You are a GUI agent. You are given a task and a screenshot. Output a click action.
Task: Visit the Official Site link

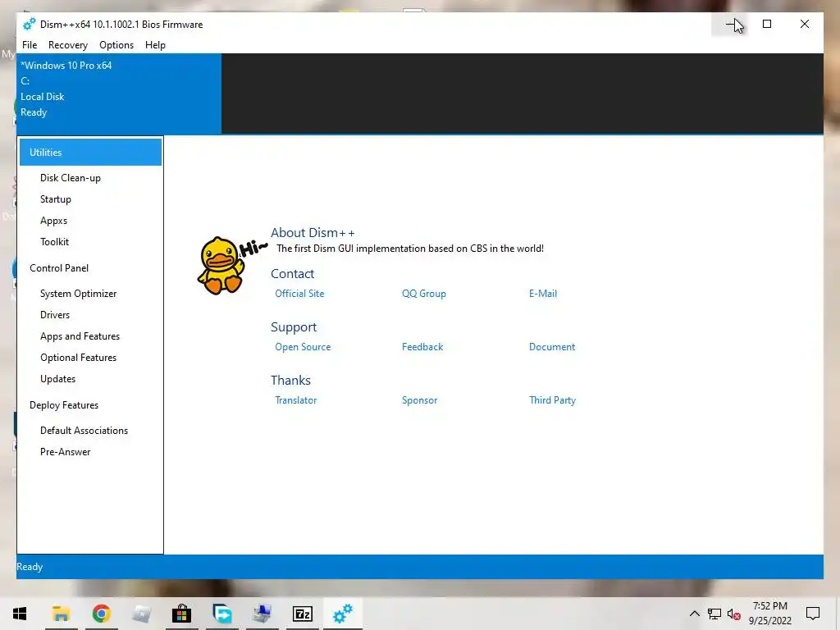tap(299, 294)
